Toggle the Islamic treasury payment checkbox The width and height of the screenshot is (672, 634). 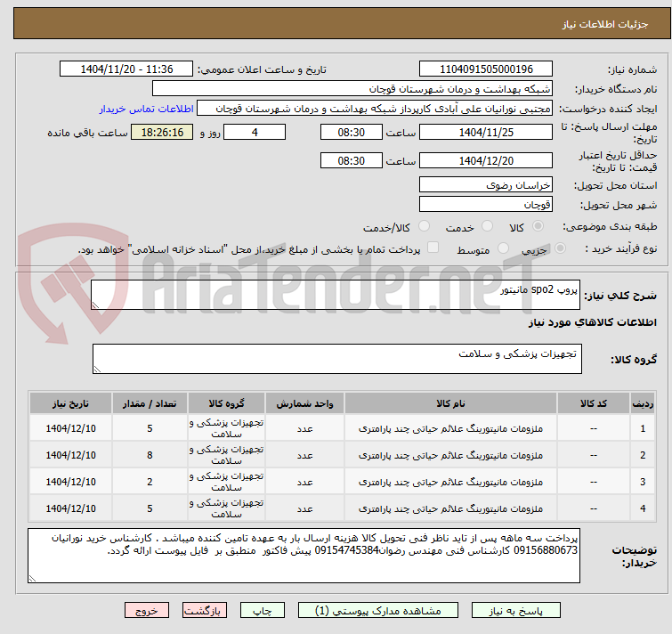tap(433, 248)
